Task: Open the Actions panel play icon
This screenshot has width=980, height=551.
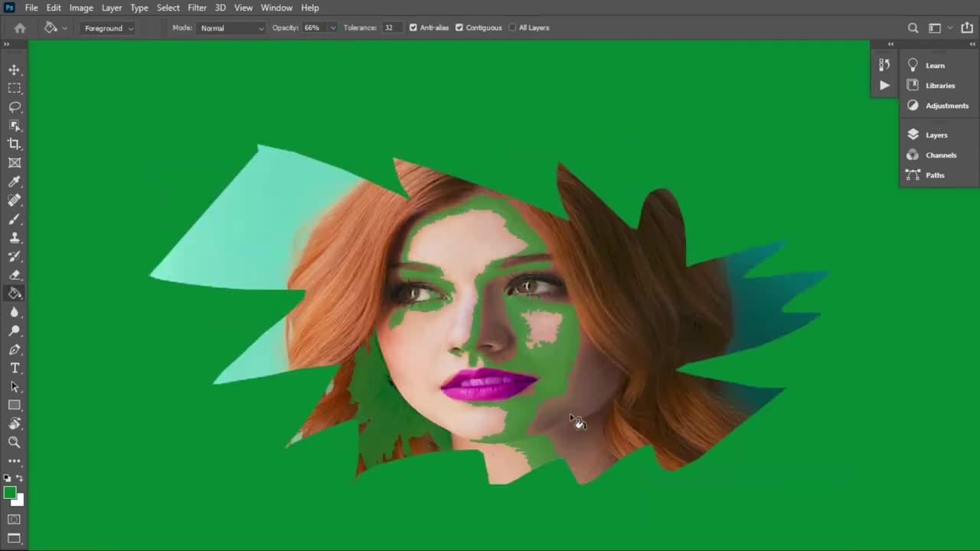Action: 884,85
